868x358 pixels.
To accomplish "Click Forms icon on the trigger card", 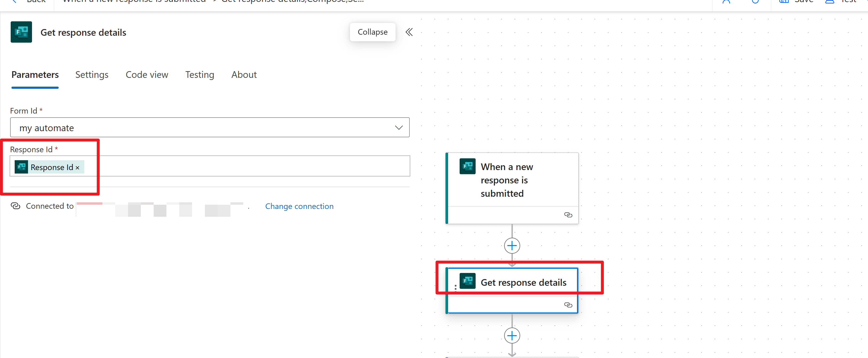I will click(x=467, y=166).
